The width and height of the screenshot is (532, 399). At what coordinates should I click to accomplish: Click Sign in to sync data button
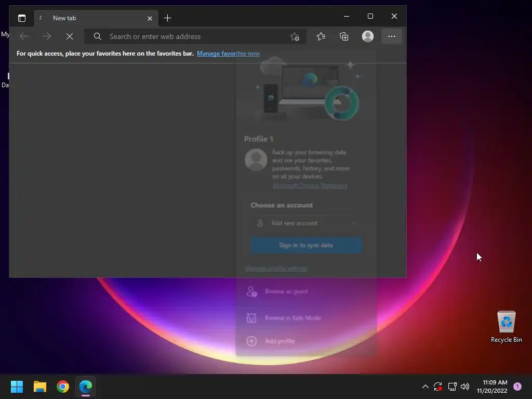click(306, 245)
